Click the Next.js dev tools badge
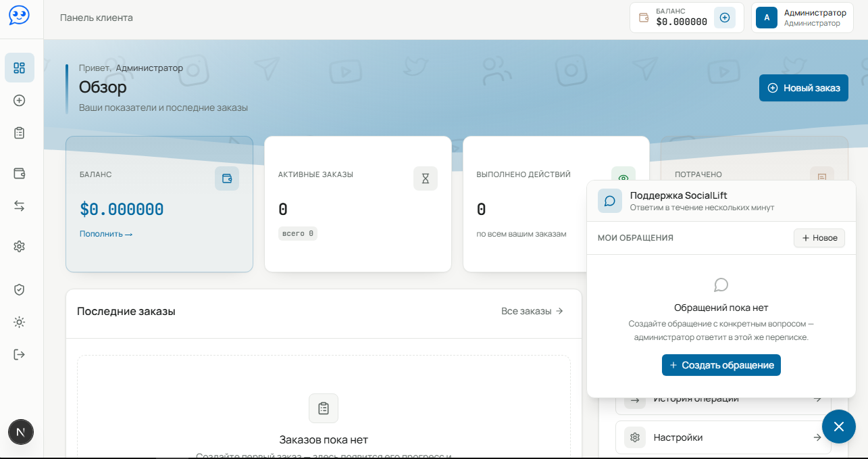 click(x=21, y=432)
